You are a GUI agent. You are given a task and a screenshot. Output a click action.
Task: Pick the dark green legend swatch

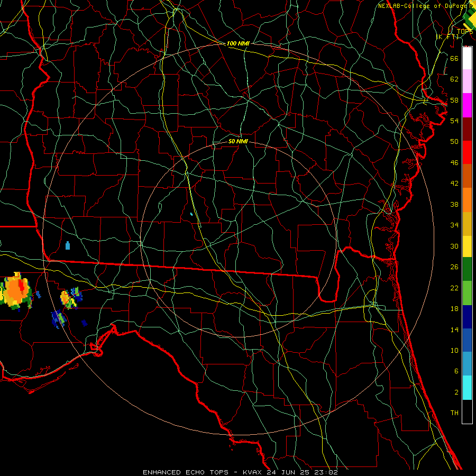(467, 269)
